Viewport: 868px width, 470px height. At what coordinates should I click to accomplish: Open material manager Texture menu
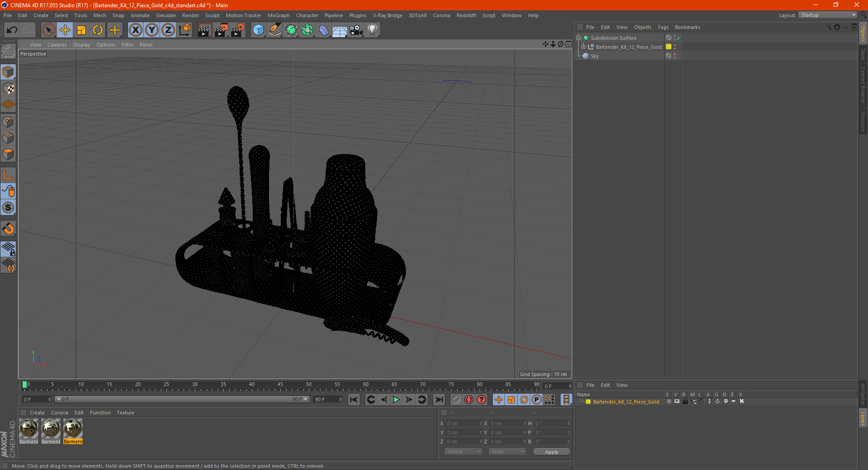(125, 413)
